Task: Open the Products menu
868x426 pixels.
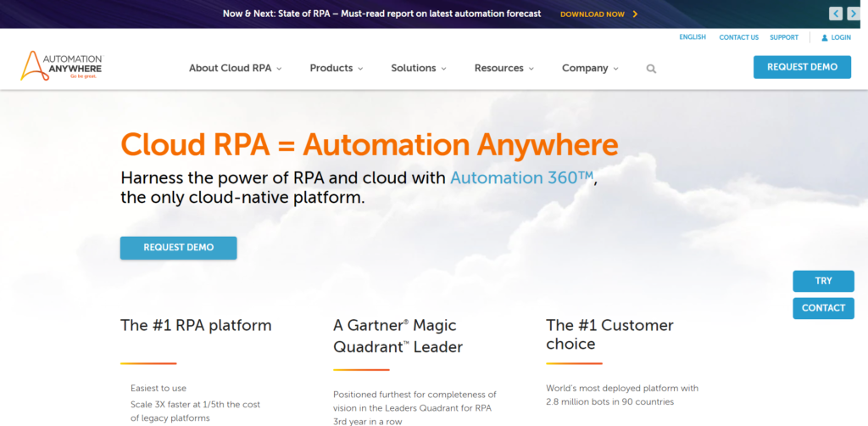Action: pos(337,68)
